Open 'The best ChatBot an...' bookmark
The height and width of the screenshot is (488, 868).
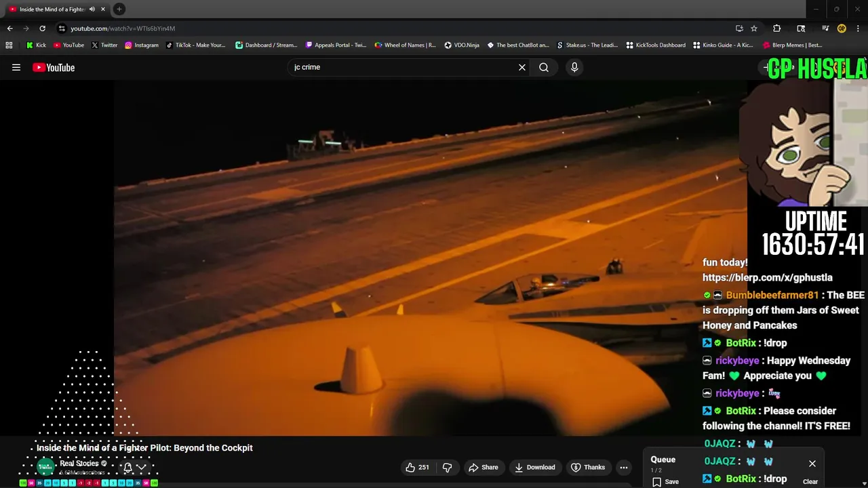tap(518, 45)
